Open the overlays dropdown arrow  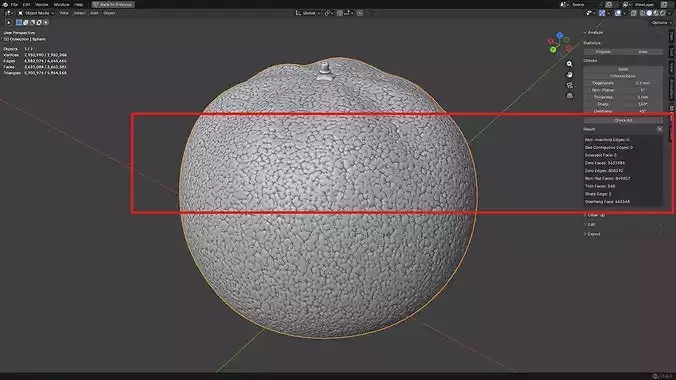(x=624, y=13)
